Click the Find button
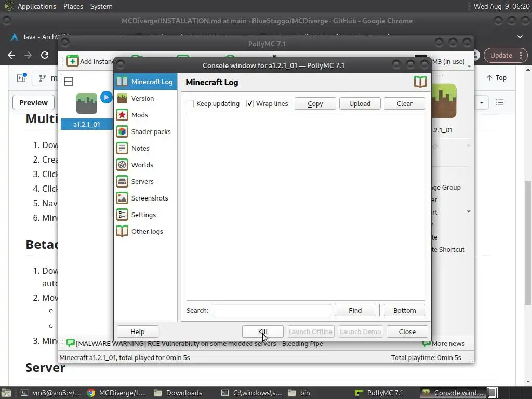The image size is (532, 399). 355,310
